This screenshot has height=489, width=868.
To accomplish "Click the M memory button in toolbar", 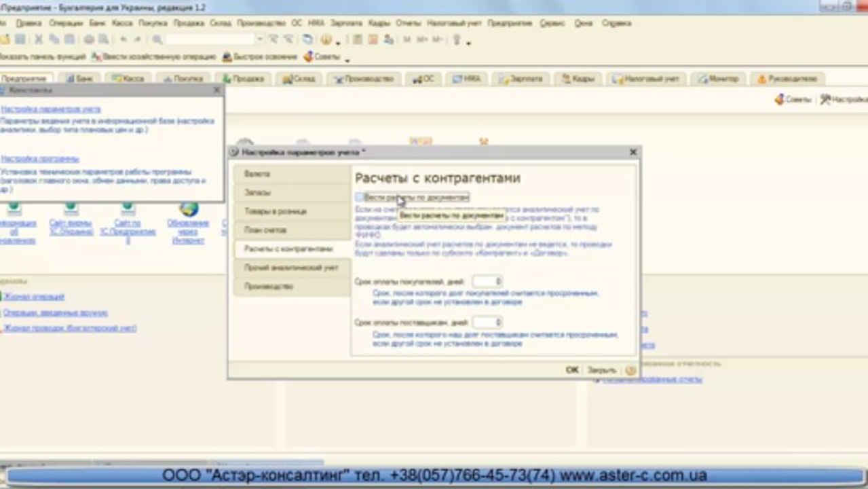I will tap(407, 39).
